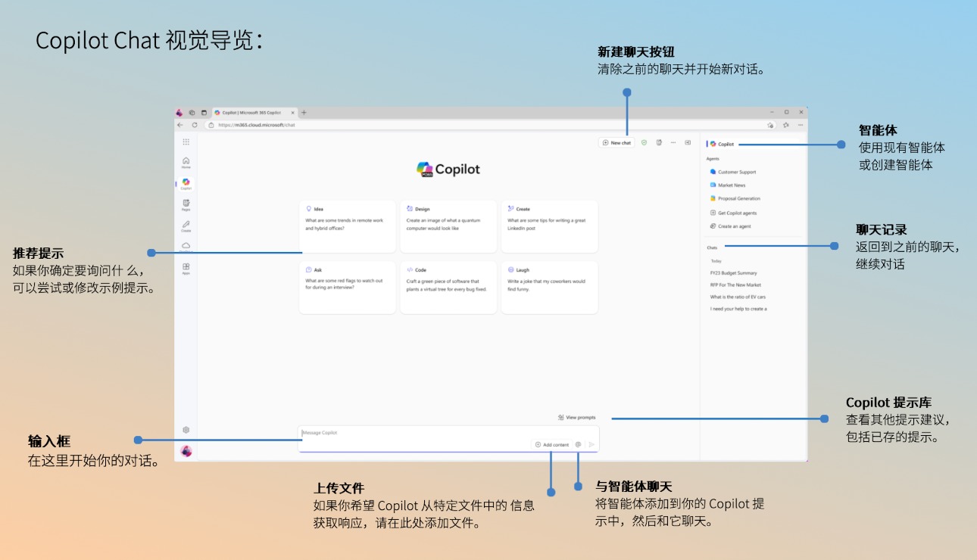
Task: Open Settings gear in the left sidebar
Action: 186,430
